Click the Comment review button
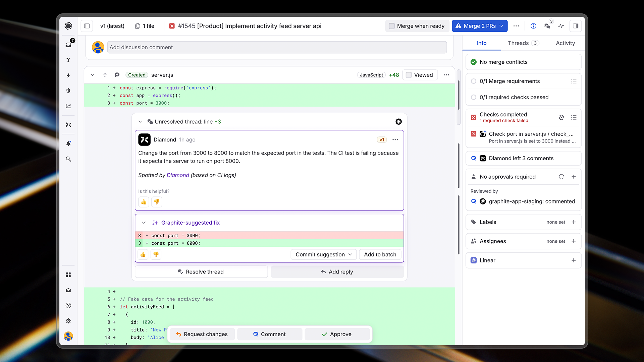Viewport: 644px width, 362px height. tap(270, 334)
